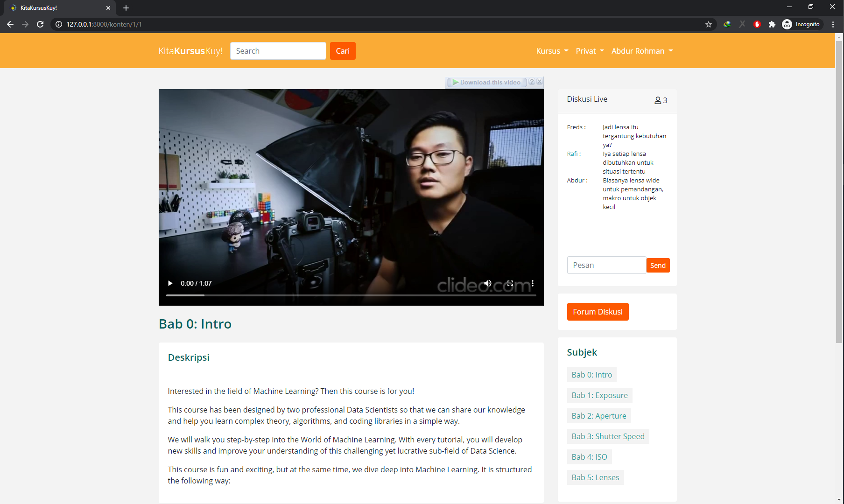Reload the current page

pos(40,24)
